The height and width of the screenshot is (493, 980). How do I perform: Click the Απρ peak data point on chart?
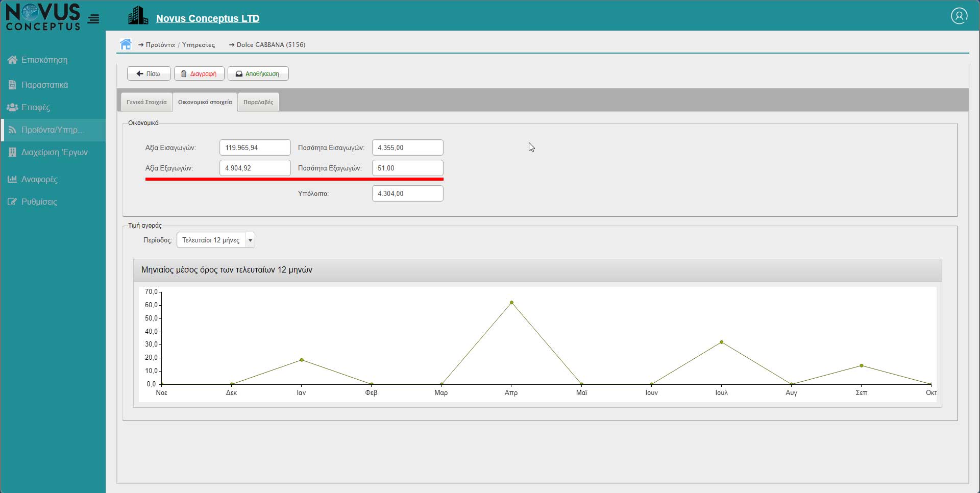click(511, 303)
